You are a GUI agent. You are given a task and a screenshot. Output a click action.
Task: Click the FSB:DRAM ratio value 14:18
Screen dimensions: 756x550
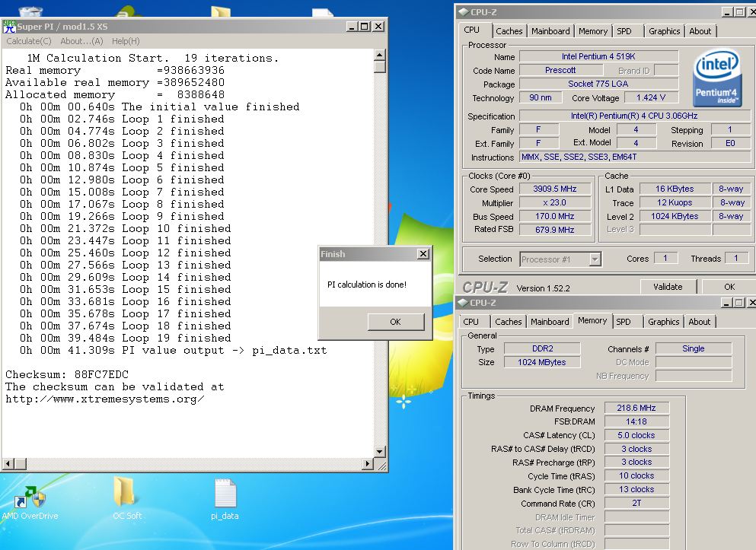pyautogui.click(x=636, y=421)
